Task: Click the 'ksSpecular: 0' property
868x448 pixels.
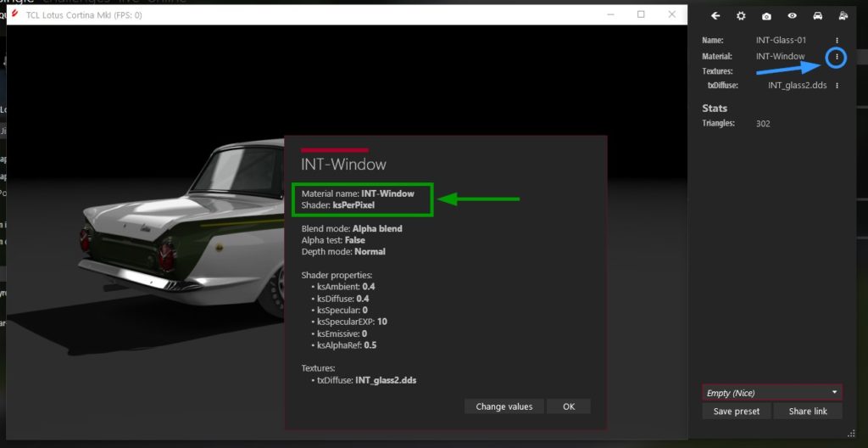Action: coord(342,310)
